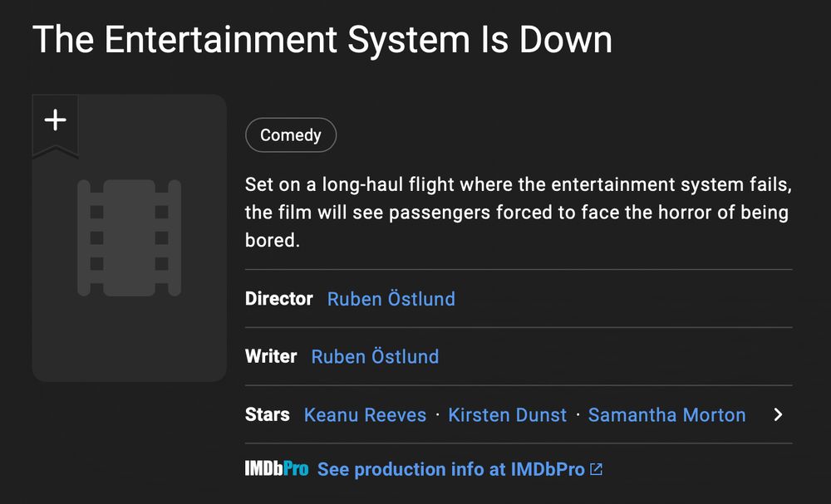Open Keanu Reeves's profile
831x504 pixels.
(365, 414)
